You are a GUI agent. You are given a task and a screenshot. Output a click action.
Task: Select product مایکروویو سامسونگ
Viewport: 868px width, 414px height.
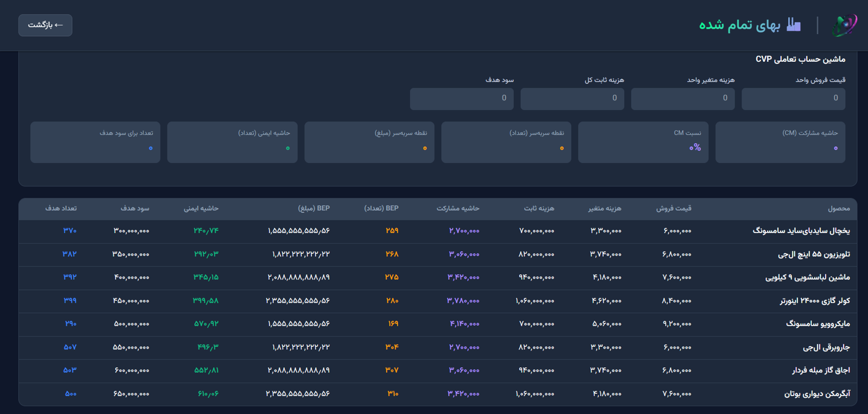click(818, 324)
